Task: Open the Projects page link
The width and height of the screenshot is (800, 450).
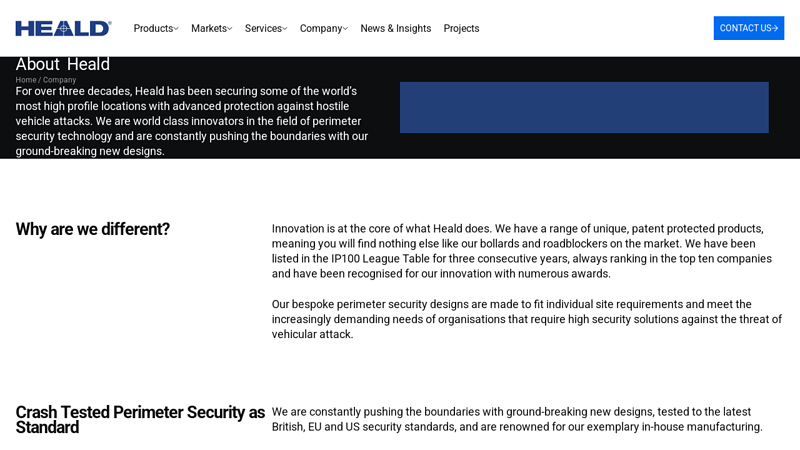Action: coord(461,28)
